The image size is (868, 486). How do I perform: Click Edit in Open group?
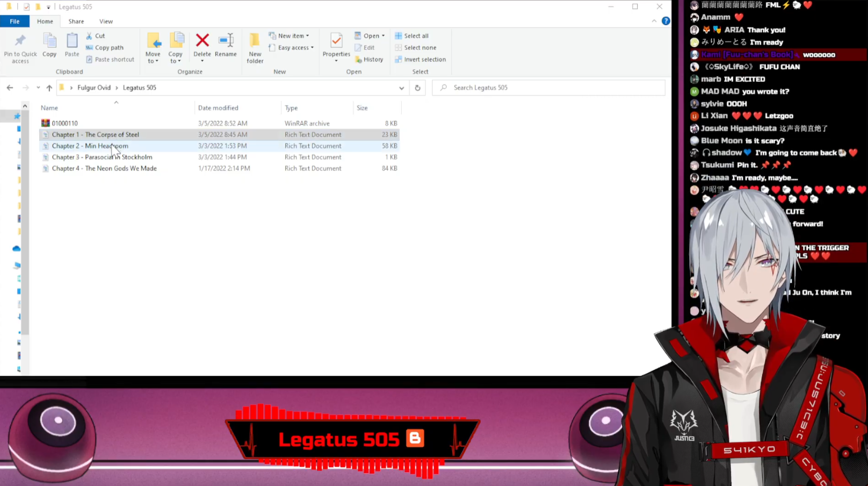[x=365, y=48]
